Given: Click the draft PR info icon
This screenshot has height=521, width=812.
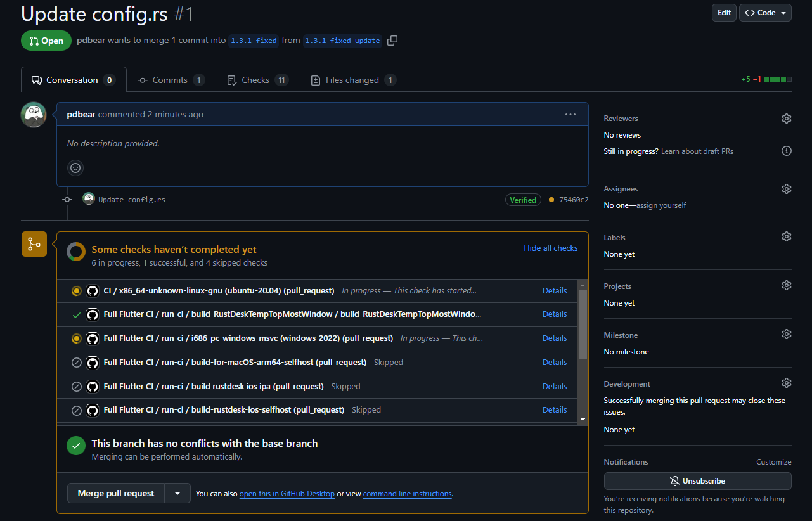Looking at the screenshot, I should [x=787, y=151].
